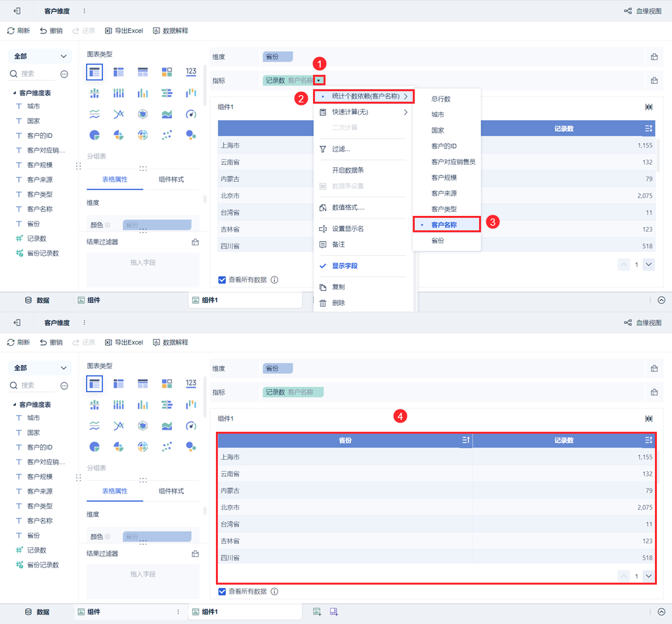Choose 设置显示名 from the menu

tap(348, 229)
